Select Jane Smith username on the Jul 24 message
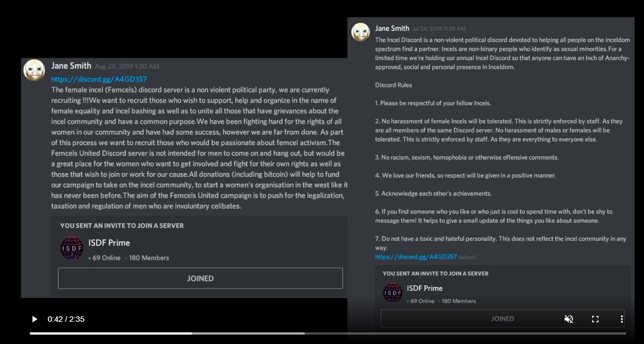Screen dimensions: 644x344 [392, 28]
